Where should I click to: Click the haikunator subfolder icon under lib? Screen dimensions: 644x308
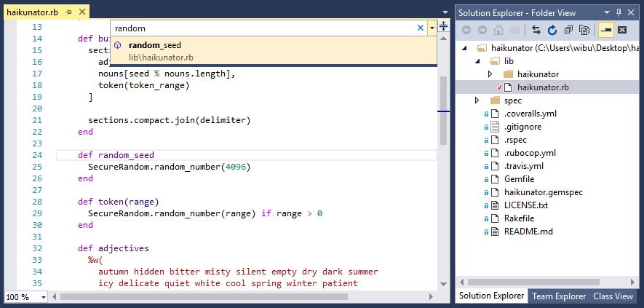(508, 74)
